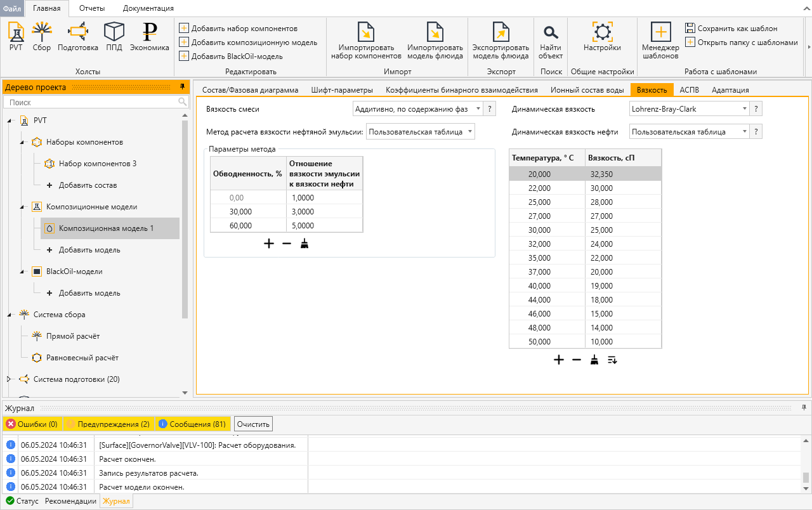Open help for Вязкость смеси
Screen dimensions: 812x510
coord(490,109)
